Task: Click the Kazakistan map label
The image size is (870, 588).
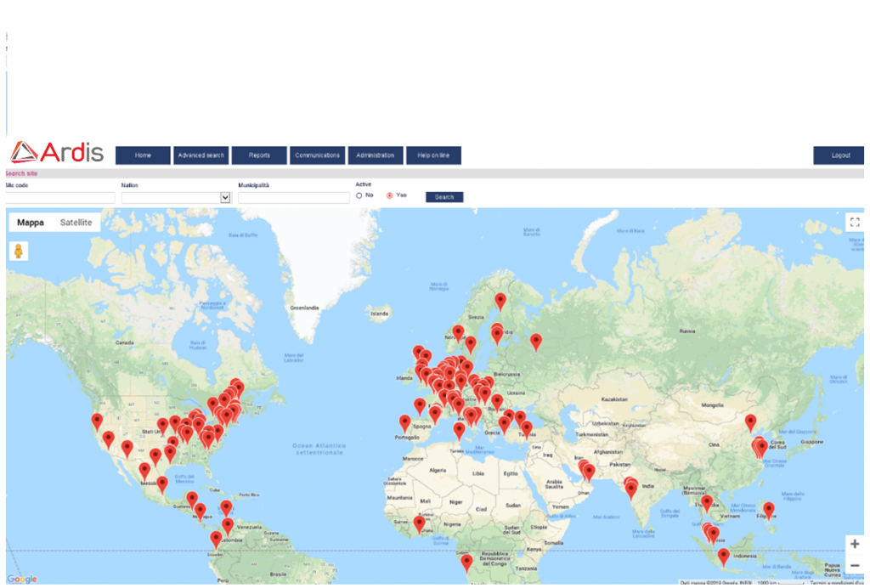Action: [614, 399]
